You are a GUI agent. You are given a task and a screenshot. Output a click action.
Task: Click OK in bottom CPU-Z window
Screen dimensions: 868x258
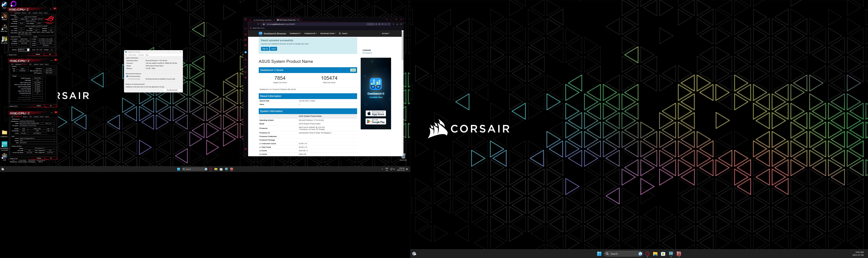click(51, 158)
